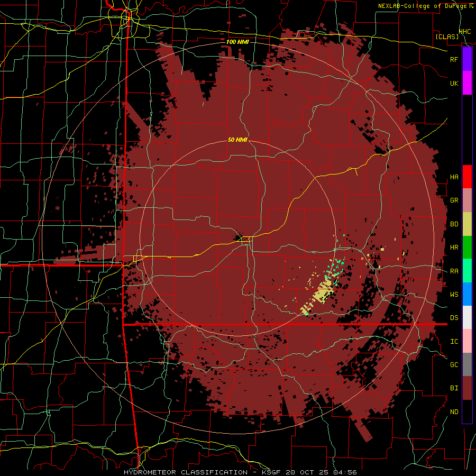This screenshot has height=476, width=476.
Task: Click the gray GC legend swatch
Action: click(x=467, y=364)
